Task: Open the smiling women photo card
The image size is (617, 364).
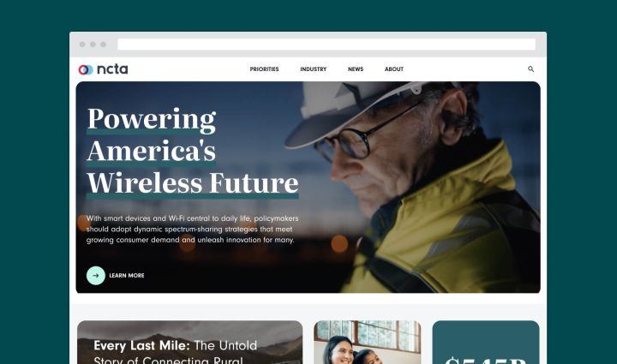Action: click(367, 343)
